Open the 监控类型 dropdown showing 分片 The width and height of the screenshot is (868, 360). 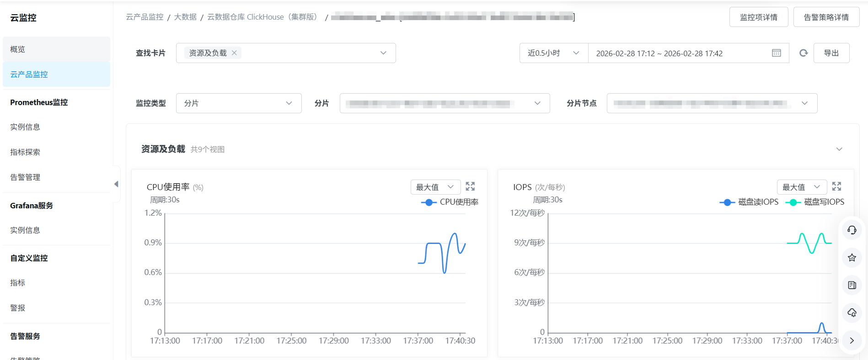click(x=238, y=103)
